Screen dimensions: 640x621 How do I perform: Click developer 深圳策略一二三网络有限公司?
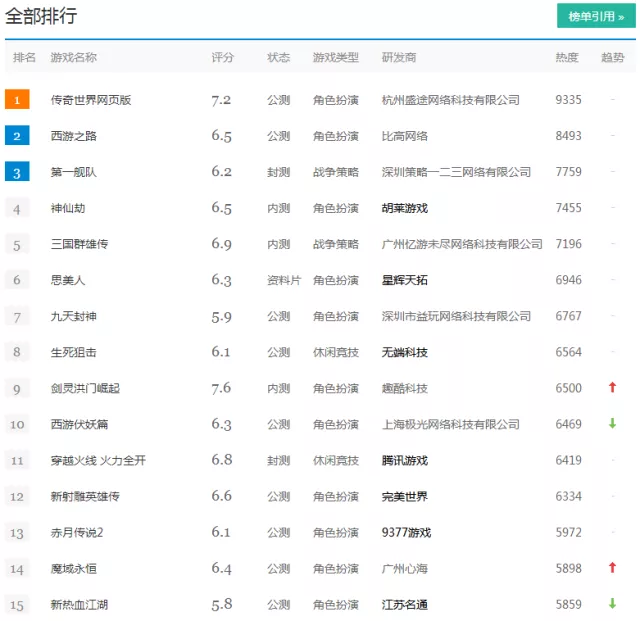tap(456, 172)
